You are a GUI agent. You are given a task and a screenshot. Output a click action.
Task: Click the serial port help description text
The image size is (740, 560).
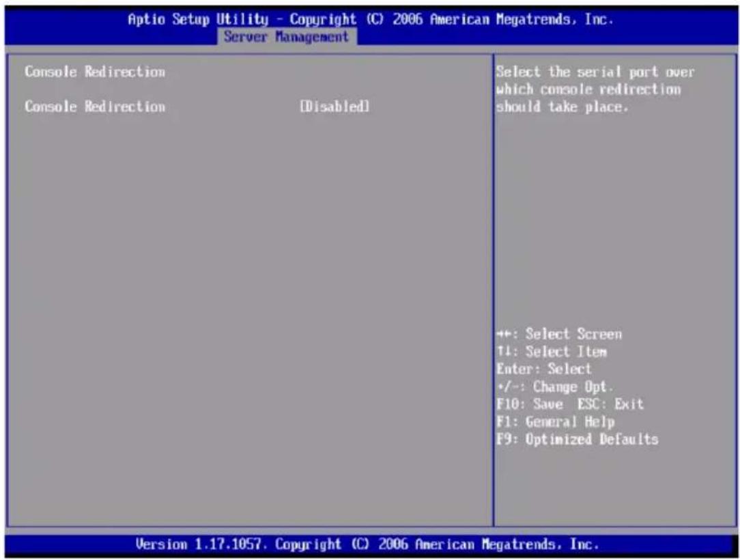[x=595, y=89]
